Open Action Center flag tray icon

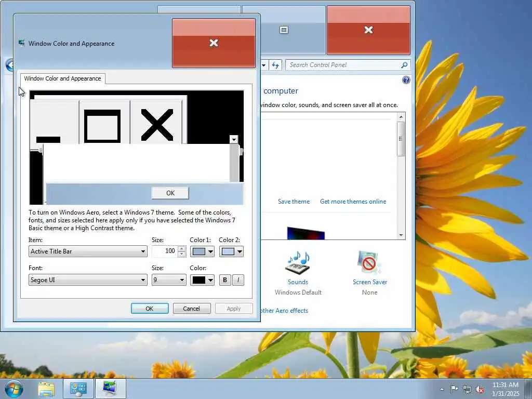[454, 389]
